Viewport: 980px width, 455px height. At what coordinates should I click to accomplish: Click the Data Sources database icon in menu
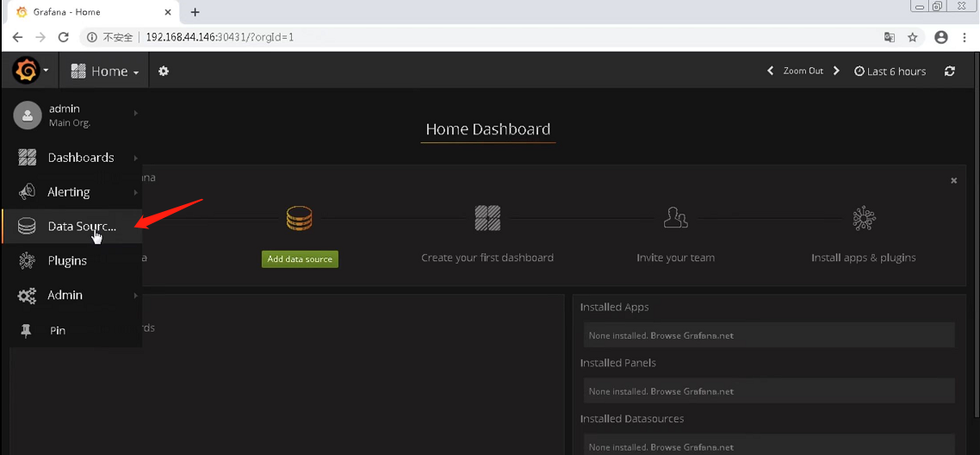pyautogui.click(x=27, y=227)
